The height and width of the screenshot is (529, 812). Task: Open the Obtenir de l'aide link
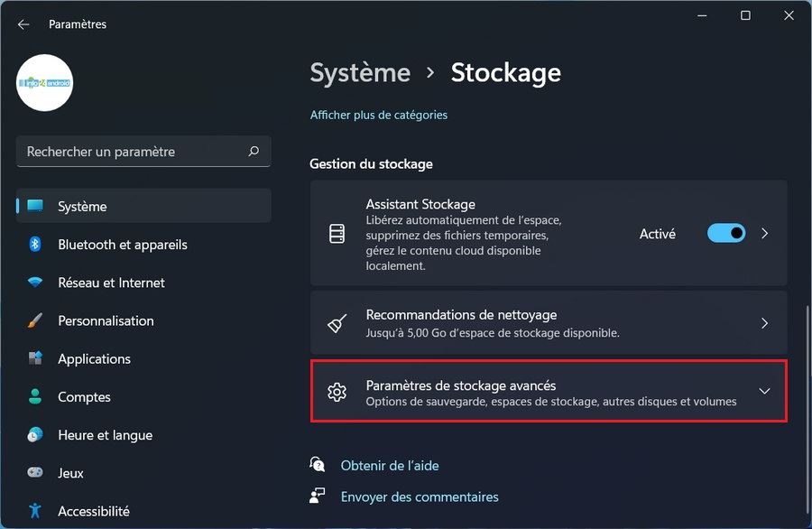coord(390,464)
